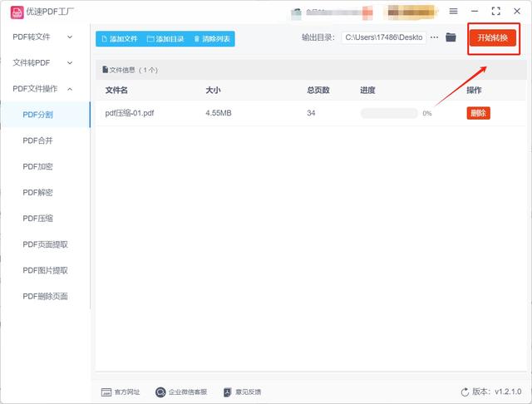Click the three-dots browse output directory button

tap(434, 37)
